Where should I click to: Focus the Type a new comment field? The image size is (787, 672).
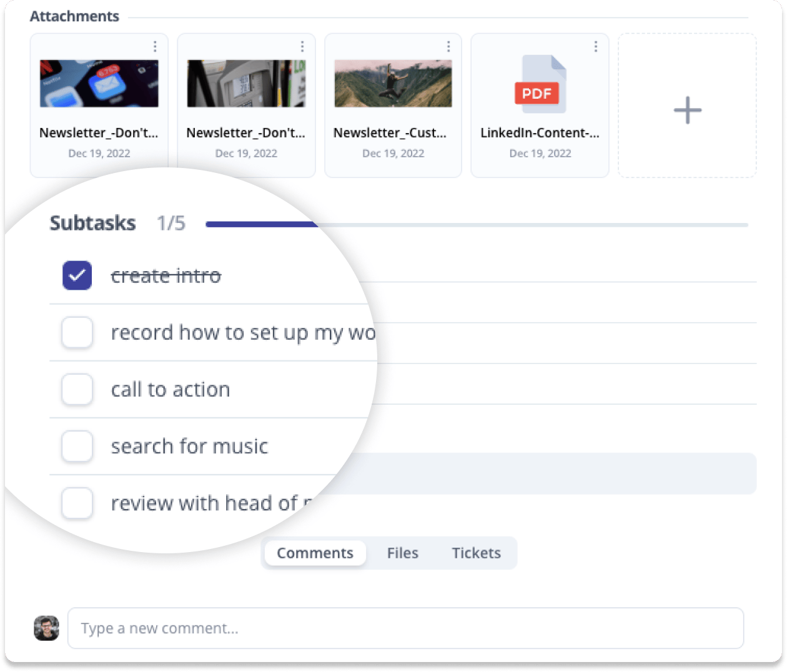tap(406, 628)
